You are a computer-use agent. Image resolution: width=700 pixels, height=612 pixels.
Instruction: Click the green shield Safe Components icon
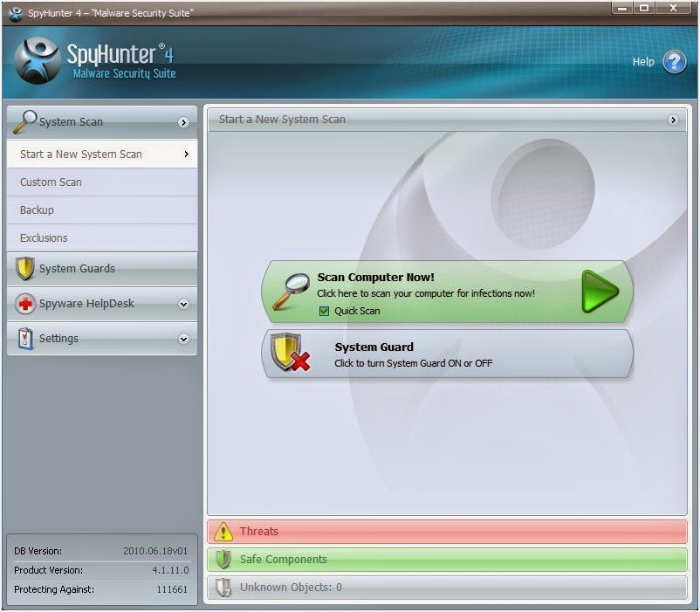click(x=223, y=560)
